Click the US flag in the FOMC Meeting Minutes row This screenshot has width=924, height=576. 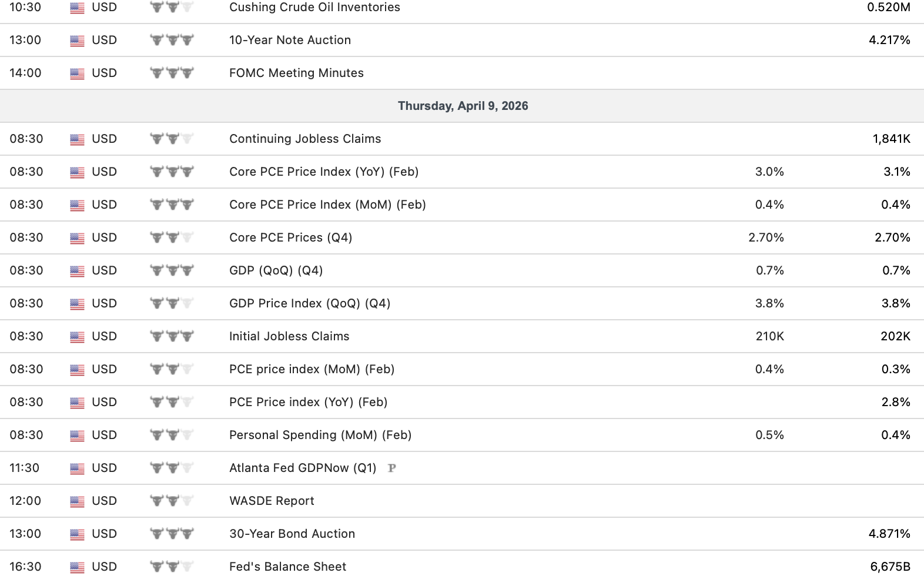click(77, 73)
